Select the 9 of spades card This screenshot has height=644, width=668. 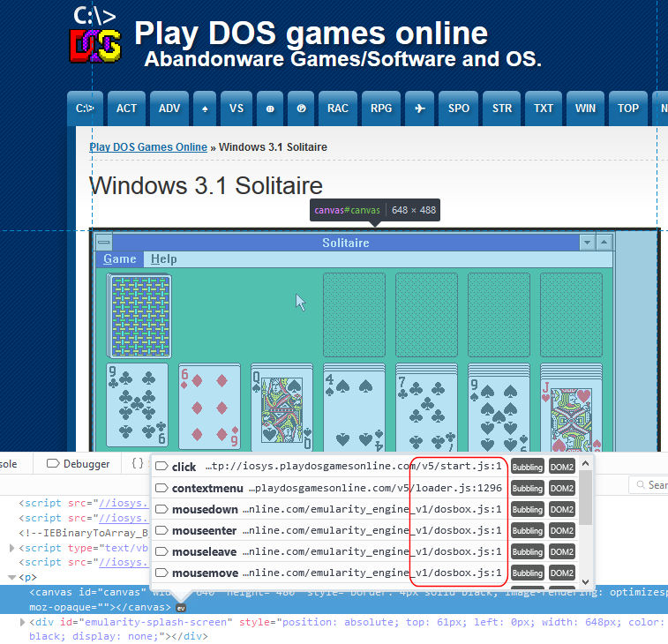point(499,413)
